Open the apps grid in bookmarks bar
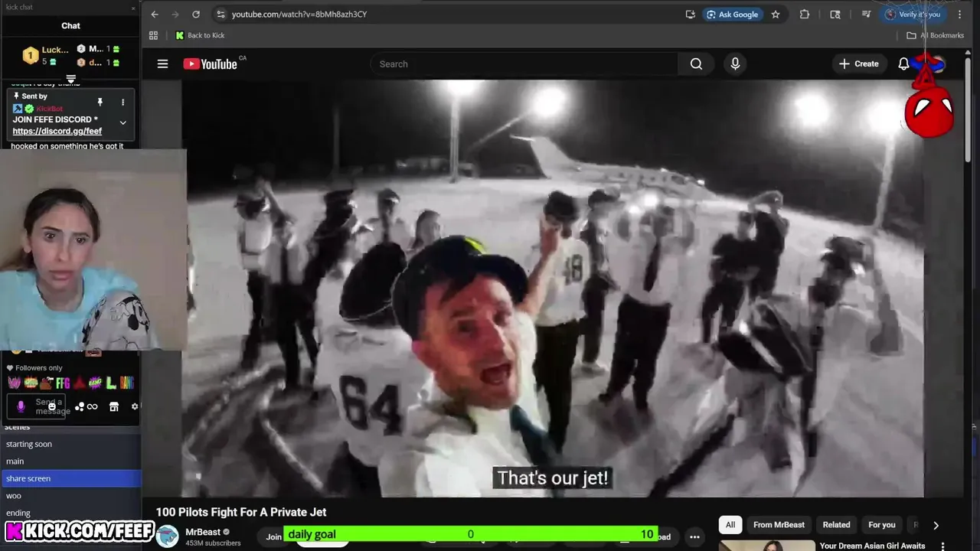The width and height of the screenshot is (980, 551). coord(153,35)
